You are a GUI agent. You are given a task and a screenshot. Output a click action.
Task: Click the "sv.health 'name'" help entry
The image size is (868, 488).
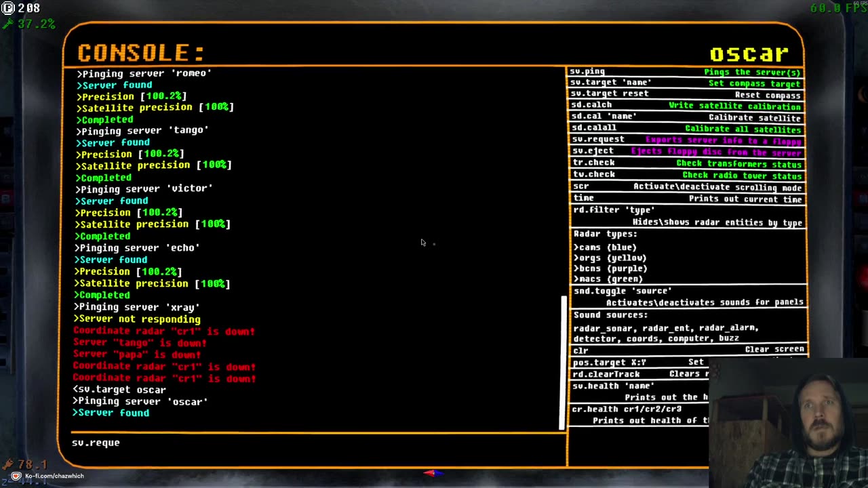(x=639, y=391)
